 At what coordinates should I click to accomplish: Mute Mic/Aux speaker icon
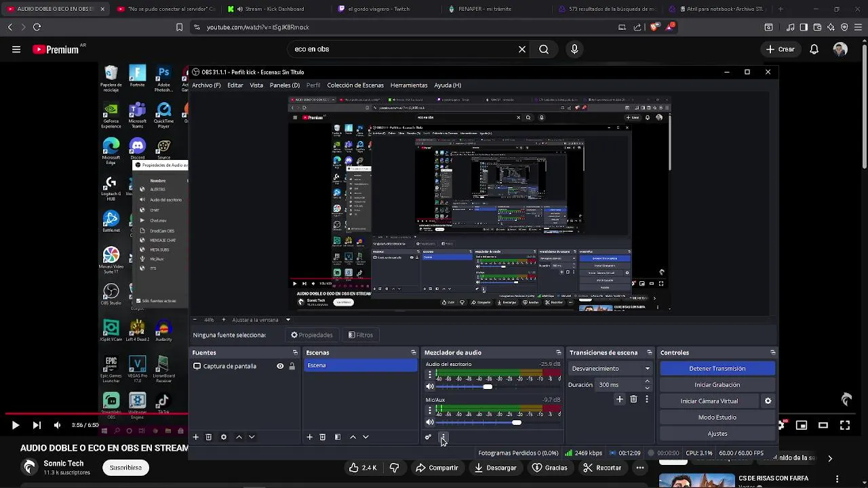point(430,422)
